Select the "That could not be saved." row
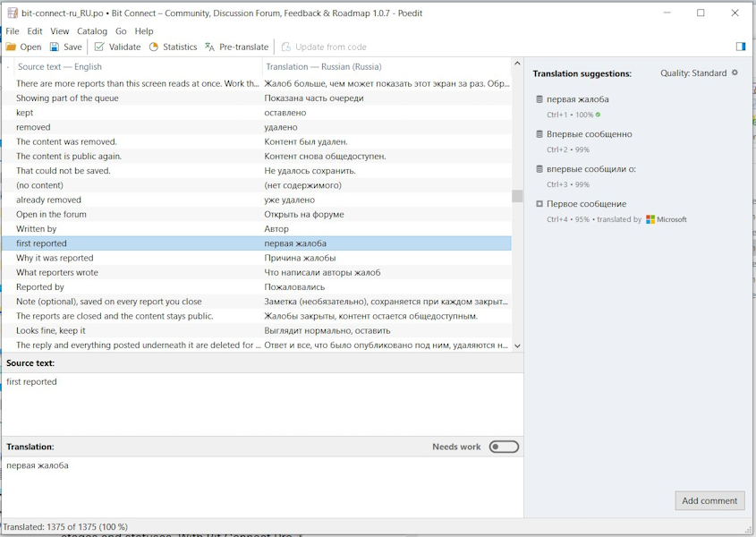Viewport: 756px width, 537px height. click(257, 171)
